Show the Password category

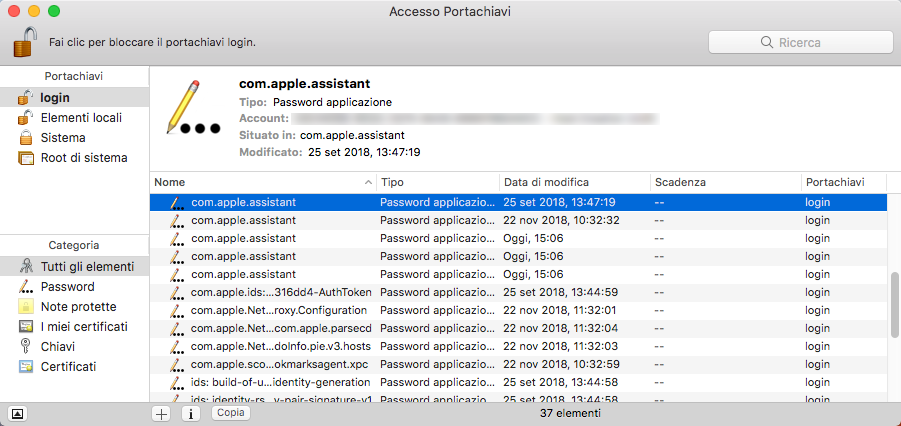pos(67,287)
